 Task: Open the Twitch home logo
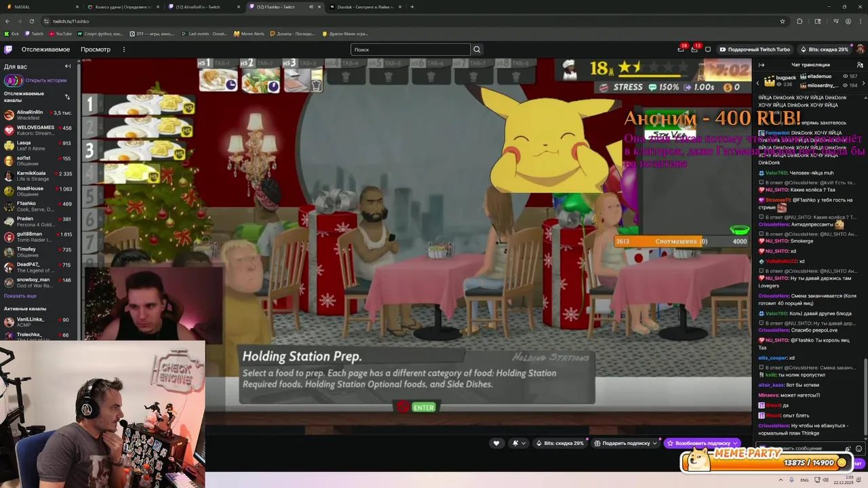(x=8, y=49)
